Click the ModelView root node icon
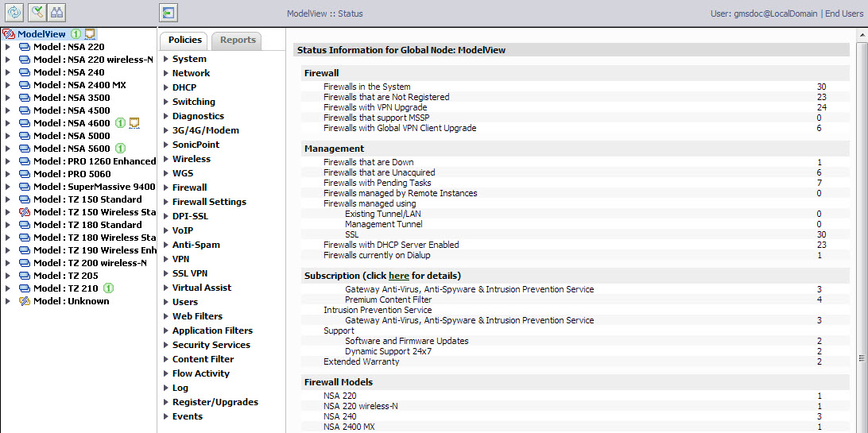Screen dimensions: 868x433 (9, 34)
